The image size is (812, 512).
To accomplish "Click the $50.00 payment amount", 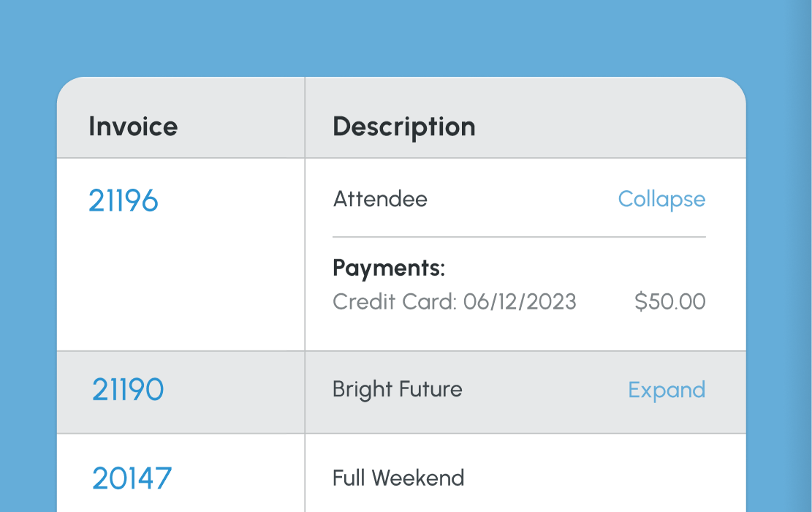I will [669, 301].
